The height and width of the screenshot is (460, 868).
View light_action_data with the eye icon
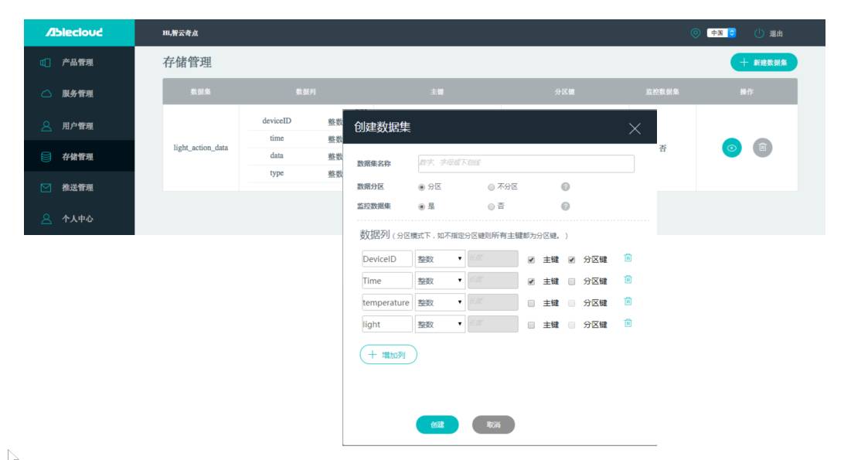pyautogui.click(x=732, y=148)
